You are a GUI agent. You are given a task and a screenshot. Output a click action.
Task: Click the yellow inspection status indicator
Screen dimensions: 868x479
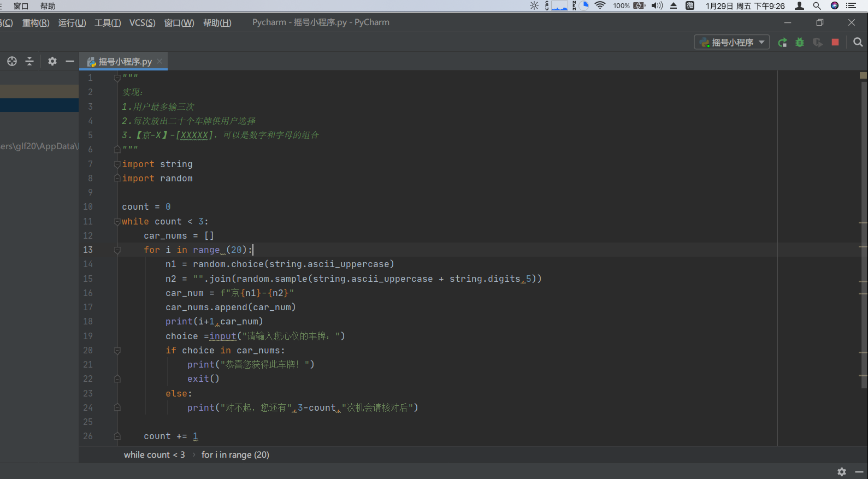point(863,75)
